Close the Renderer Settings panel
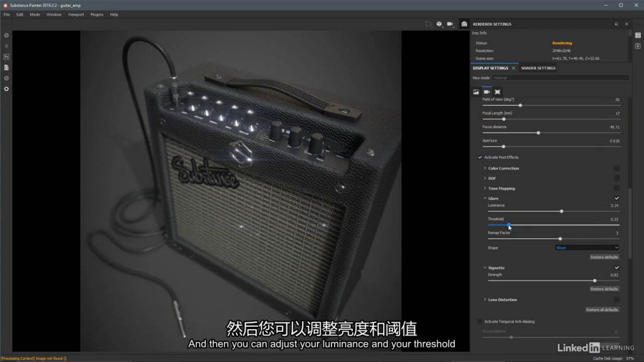 [626, 25]
